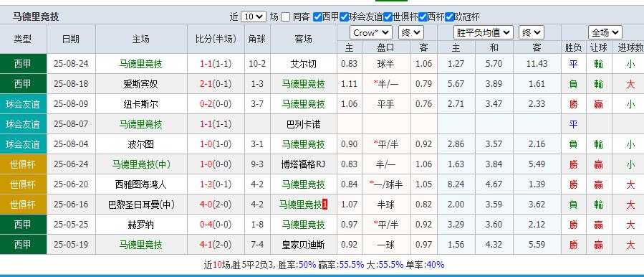
Task: Click the red card badge beside 马德里竞技
Action: pyautogui.click(x=325, y=205)
